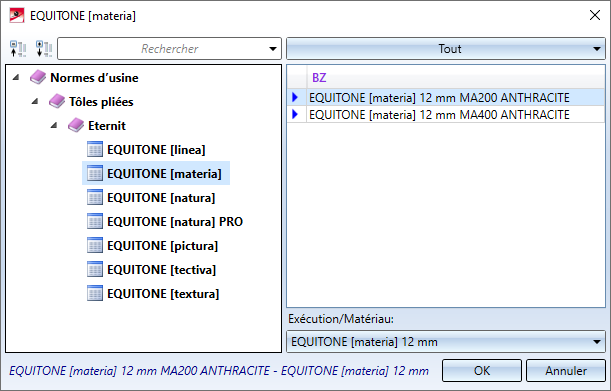Select EQUITONE [natura] in the tree
This screenshot has height=391, width=611.
161,198
